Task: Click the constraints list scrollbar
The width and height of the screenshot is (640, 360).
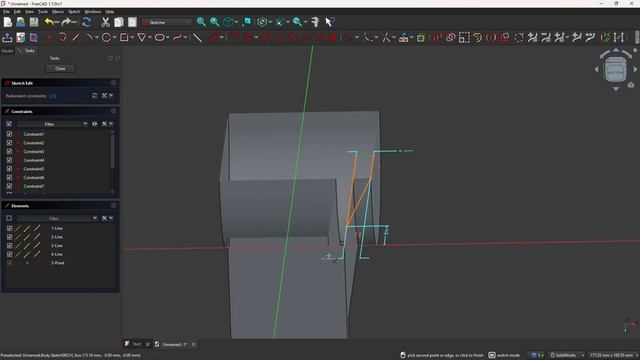Action: (x=112, y=151)
